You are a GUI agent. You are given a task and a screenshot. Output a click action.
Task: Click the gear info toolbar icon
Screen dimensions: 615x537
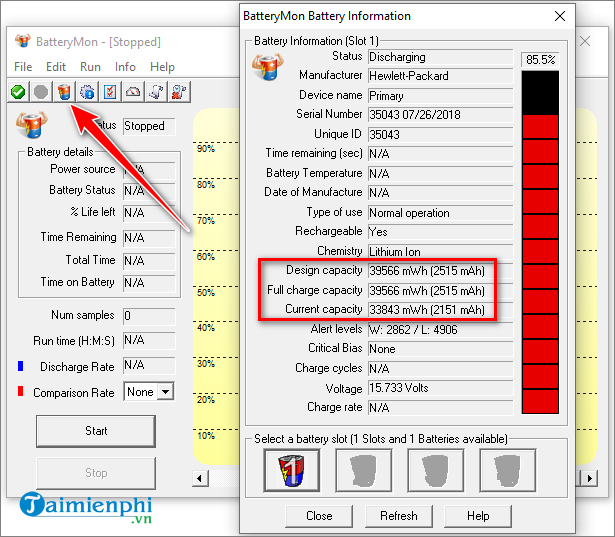[87, 92]
